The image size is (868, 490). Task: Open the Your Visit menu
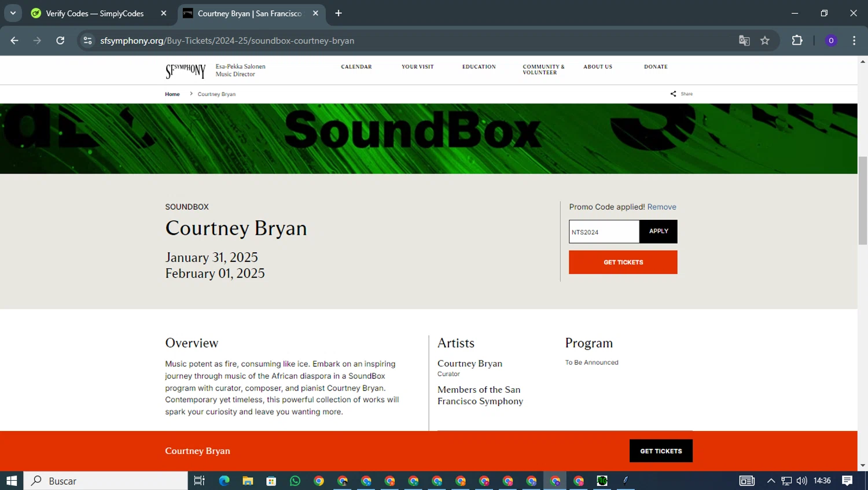pos(418,67)
